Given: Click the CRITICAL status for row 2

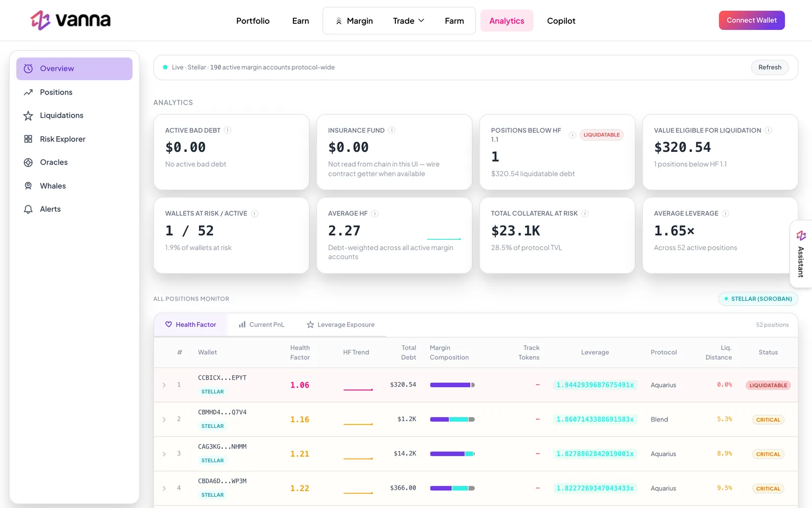Looking at the screenshot, I should (768, 420).
